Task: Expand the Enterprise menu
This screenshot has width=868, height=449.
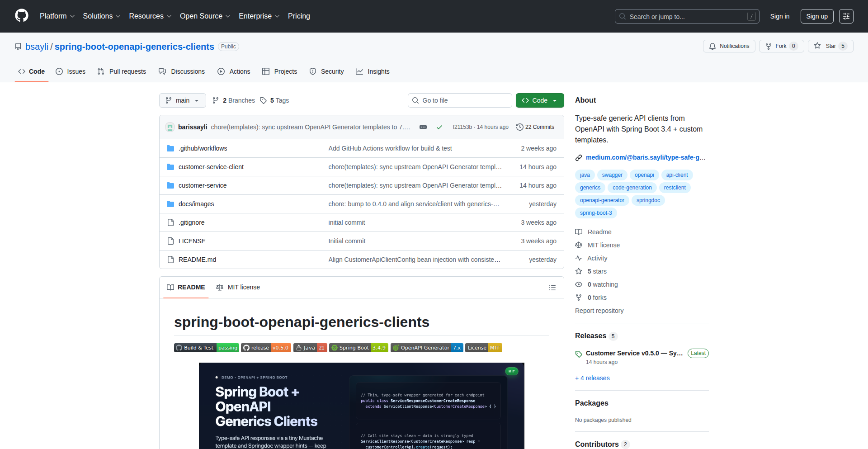Action: click(x=259, y=16)
